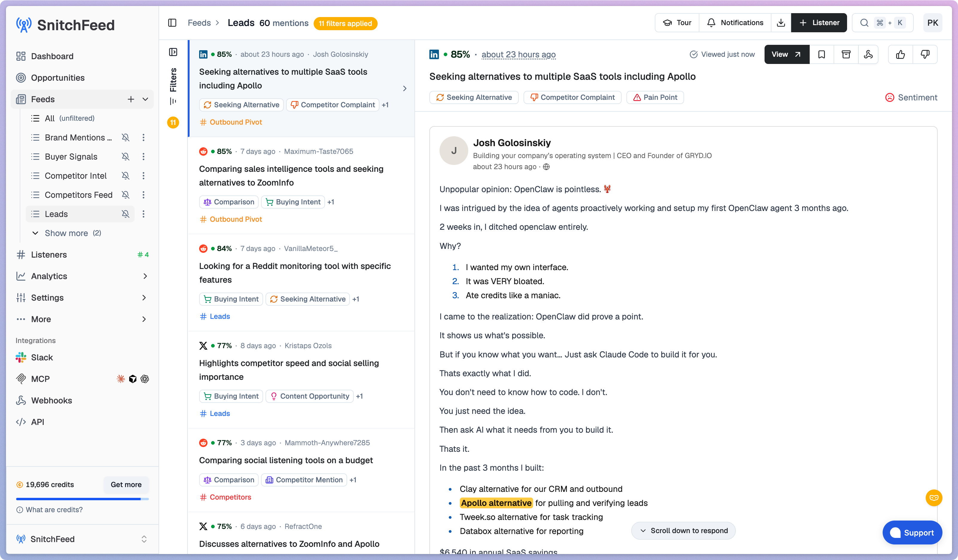This screenshot has width=958, height=560.
Task: Open the Support chat
Action: (x=912, y=533)
